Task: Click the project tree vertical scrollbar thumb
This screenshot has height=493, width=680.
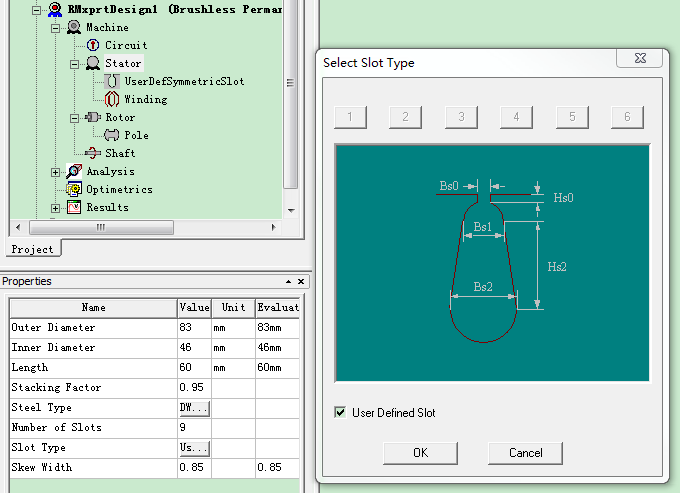Action: 291,94
